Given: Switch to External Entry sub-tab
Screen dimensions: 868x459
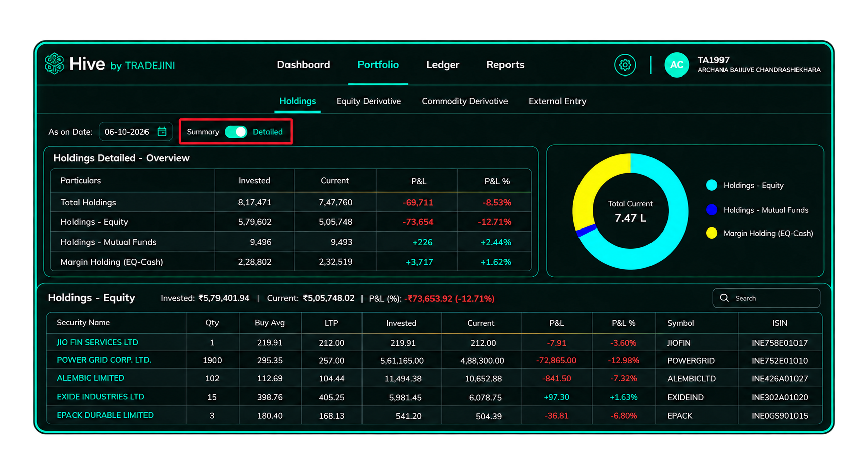Looking at the screenshot, I should [x=557, y=101].
